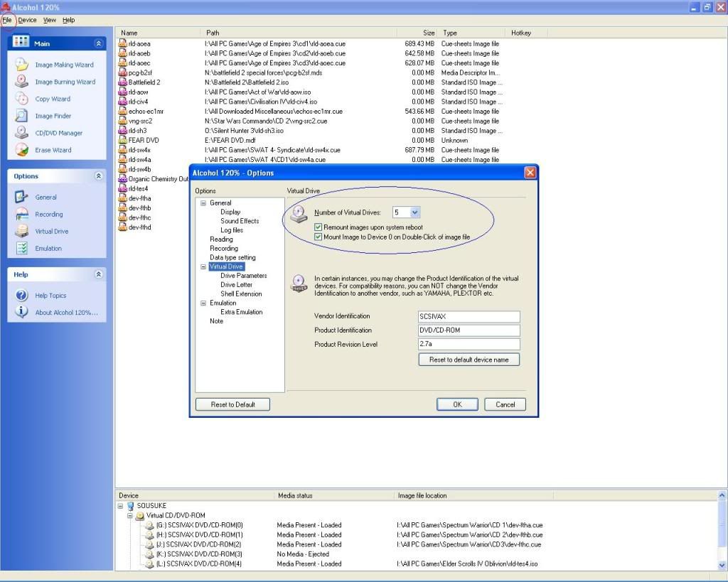Click the Vendor Identification text field
The image size is (728, 582).
[469, 317]
